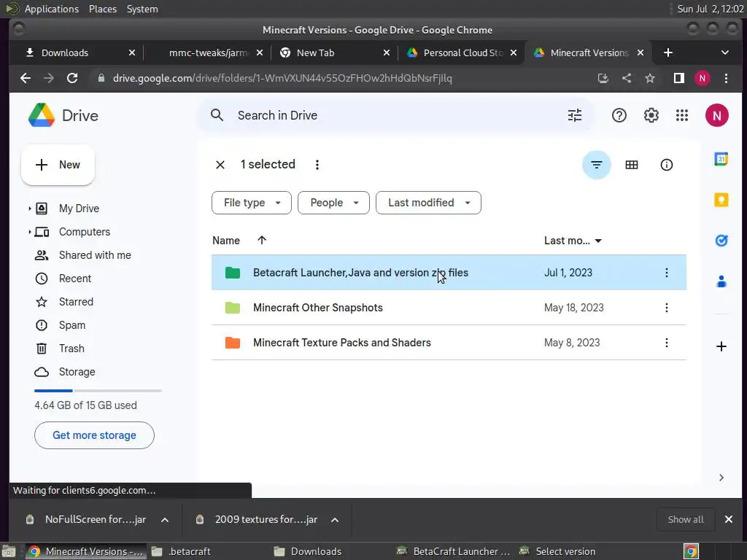
Task: Open options for the 2009 textures jar download
Action: pos(335,520)
